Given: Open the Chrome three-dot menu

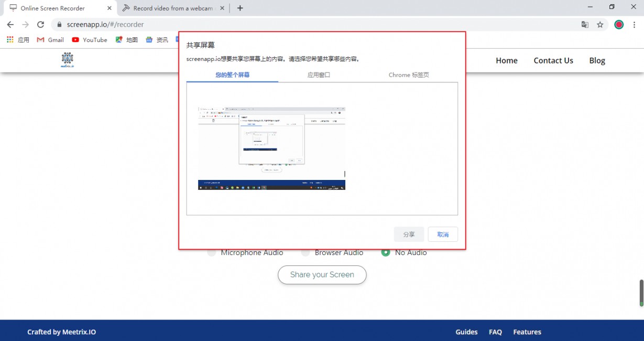Looking at the screenshot, I should pyautogui.click(x=634, y=25).
